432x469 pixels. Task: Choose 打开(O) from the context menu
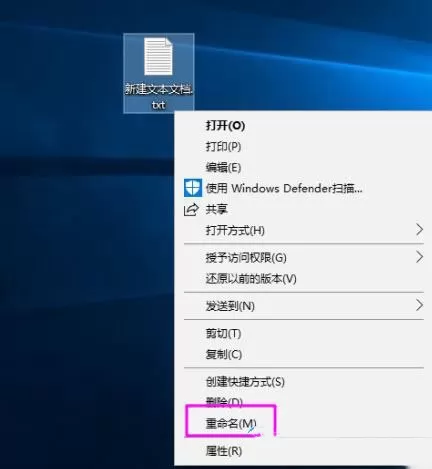225,126
